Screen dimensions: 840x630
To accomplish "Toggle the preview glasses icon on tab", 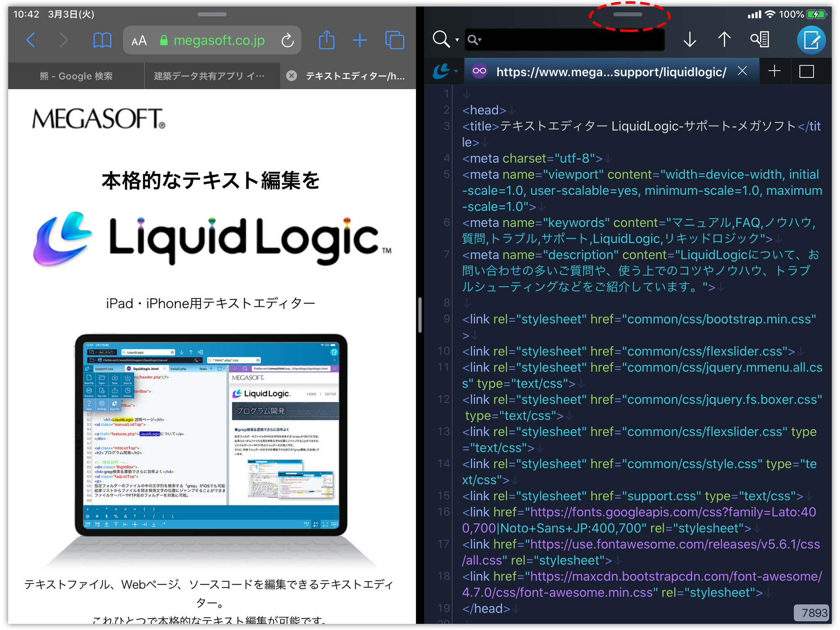I will pos(479,71).
